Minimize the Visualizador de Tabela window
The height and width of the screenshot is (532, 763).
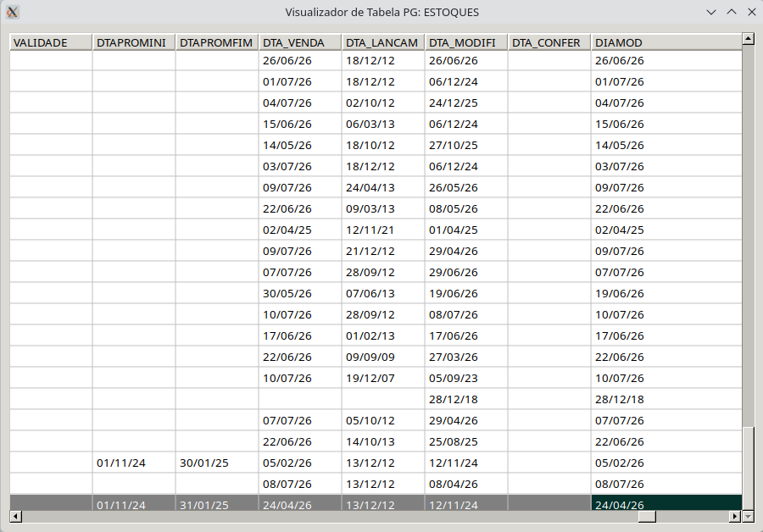coord(711,12)
